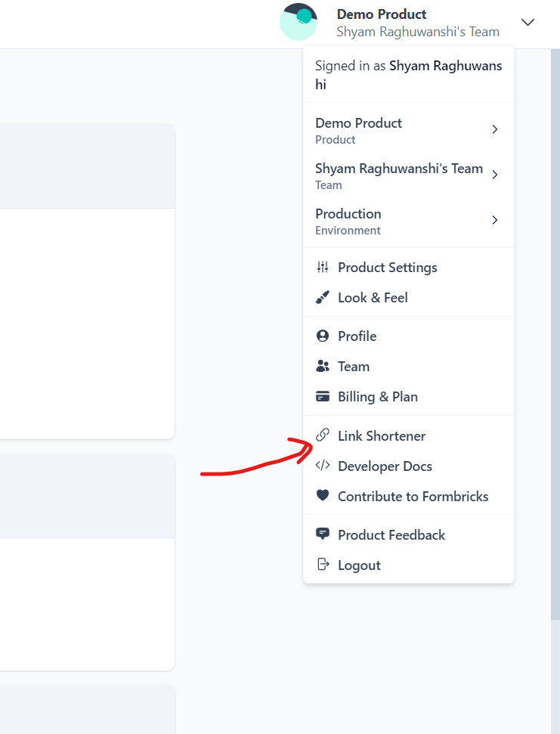
Task: Click the Billing & Plan card icon
Action: (323, 396)
